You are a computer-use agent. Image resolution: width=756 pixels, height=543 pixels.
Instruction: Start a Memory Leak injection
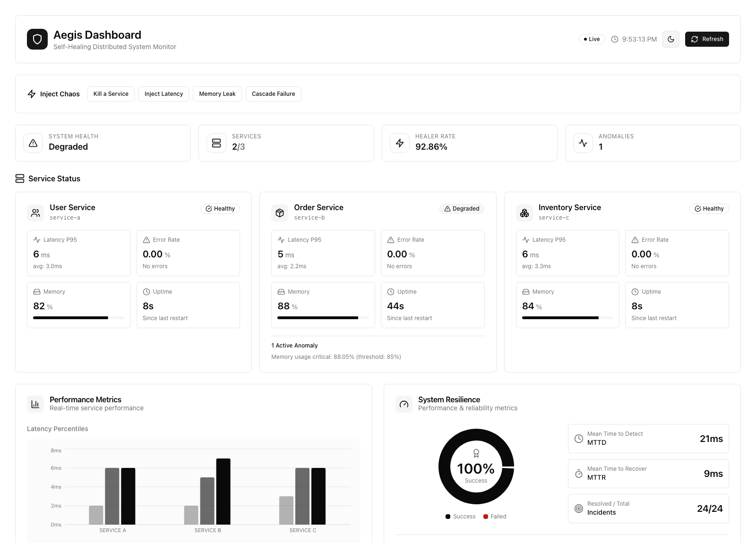coord(217,94)
